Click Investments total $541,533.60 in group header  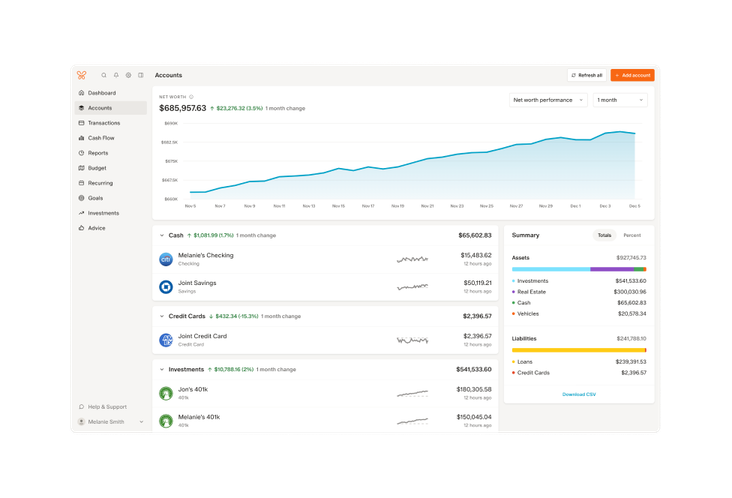coord(473,370)
